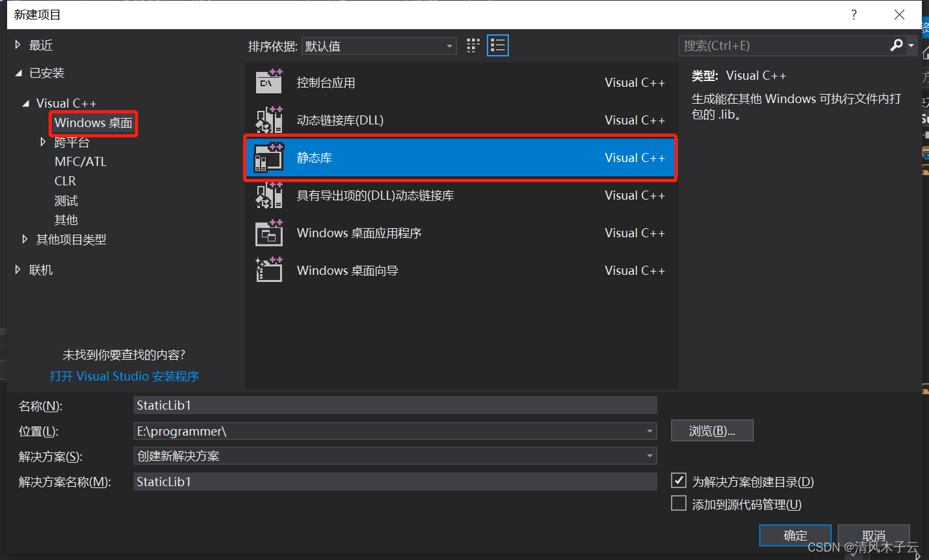Select 测试 category
929x560 pixels.
pos(66,200)
